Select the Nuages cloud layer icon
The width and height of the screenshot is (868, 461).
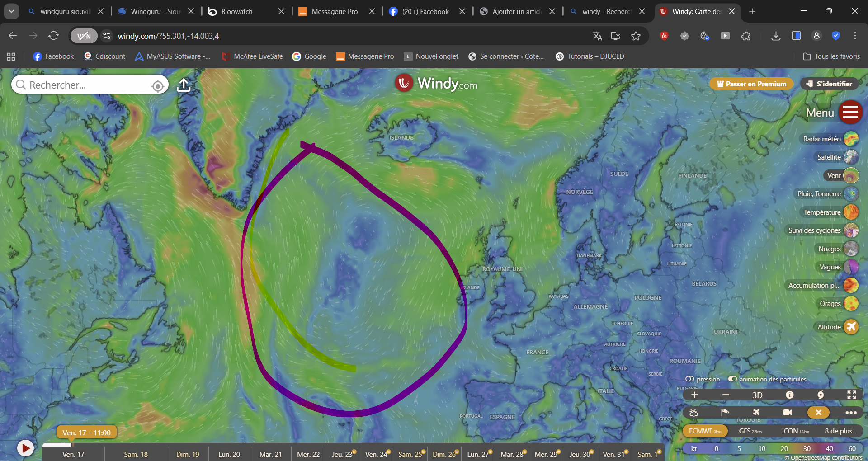point(851,249)
